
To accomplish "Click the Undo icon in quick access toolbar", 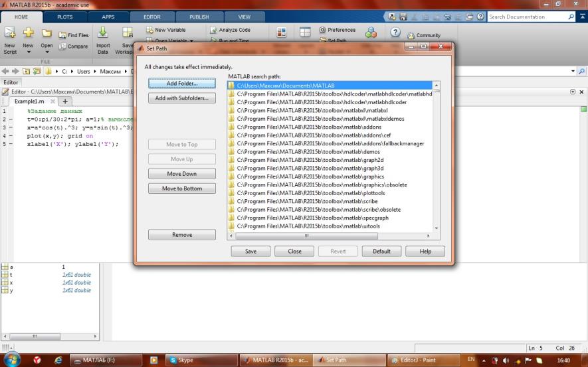I will [x=447, y=17].
